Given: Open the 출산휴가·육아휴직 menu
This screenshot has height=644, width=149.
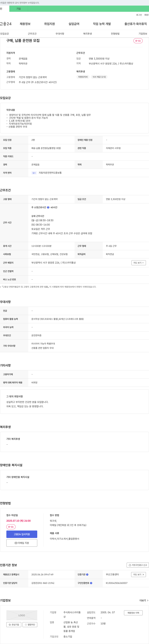Looking at the screenshot, I should 135,24.
